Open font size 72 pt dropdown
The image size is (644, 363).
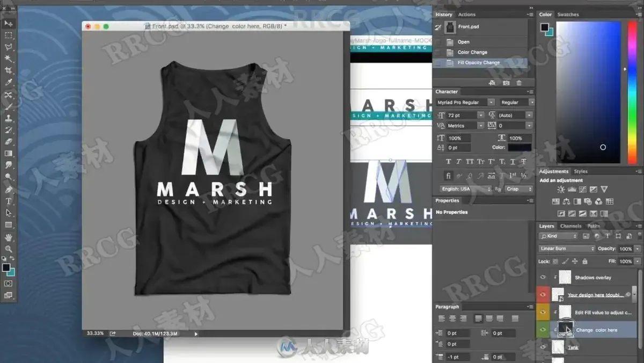481,115
